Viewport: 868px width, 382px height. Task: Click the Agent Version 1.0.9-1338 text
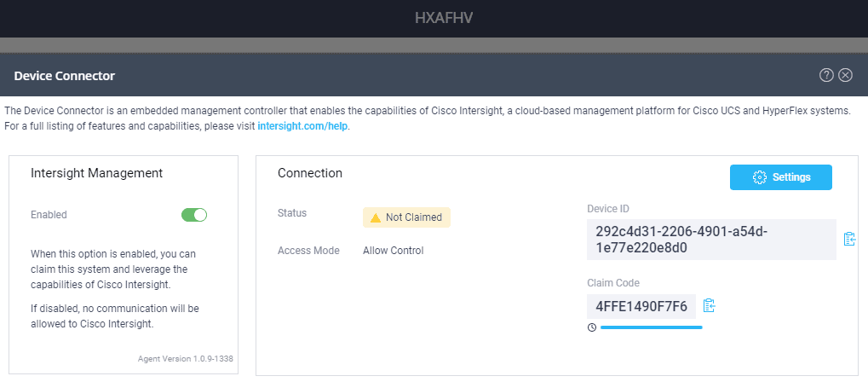[x=186, y=359]
